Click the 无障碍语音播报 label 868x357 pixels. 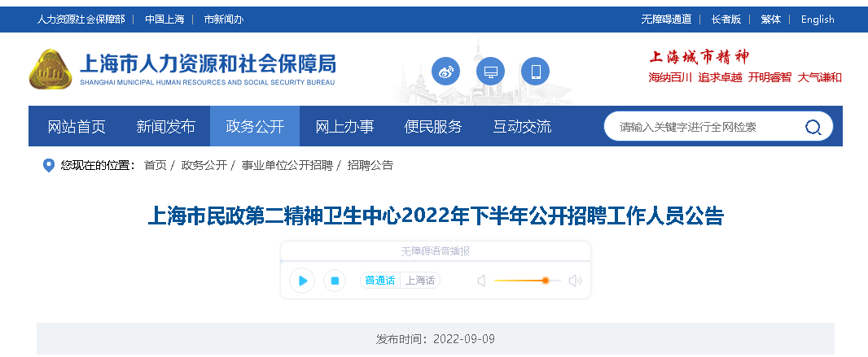click(x=435, y=251)
